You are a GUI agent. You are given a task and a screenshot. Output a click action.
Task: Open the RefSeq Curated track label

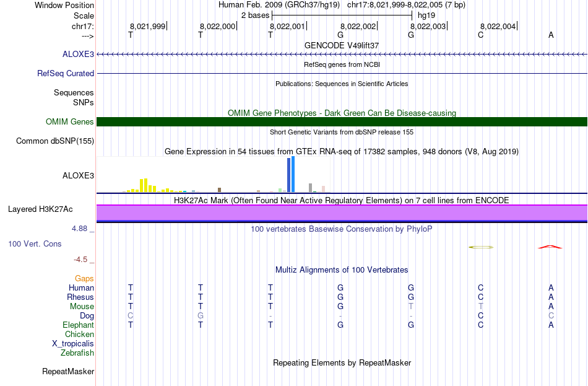click(x=65, y=73)
